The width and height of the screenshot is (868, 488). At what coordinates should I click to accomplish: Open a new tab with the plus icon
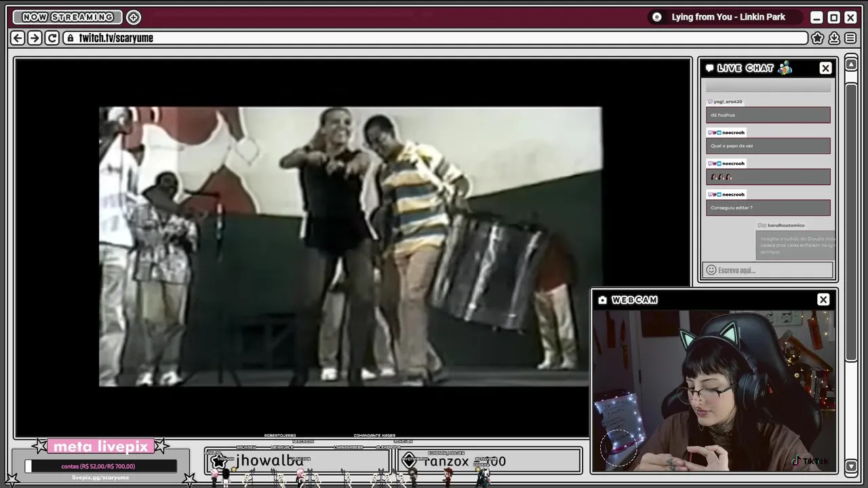[134, 17]
